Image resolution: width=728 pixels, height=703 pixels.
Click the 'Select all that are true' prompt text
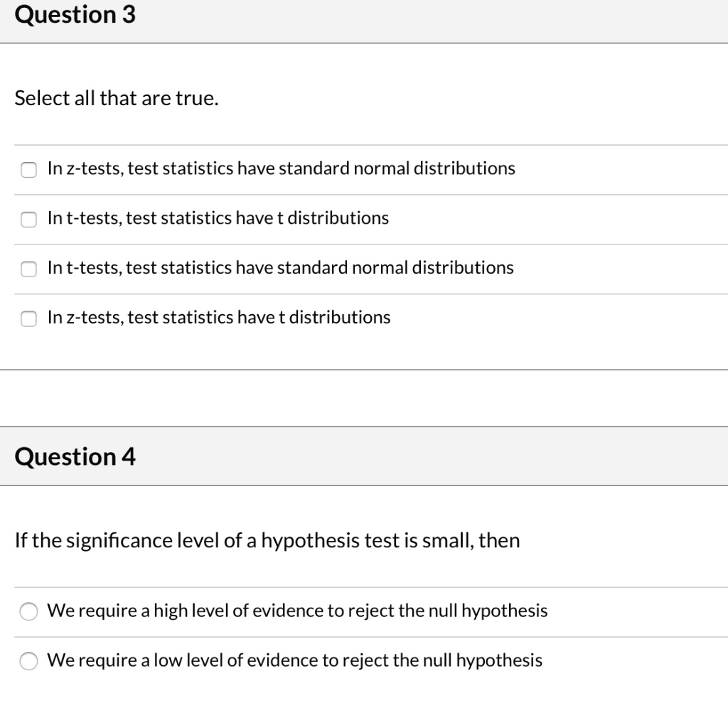click(116, 98)
